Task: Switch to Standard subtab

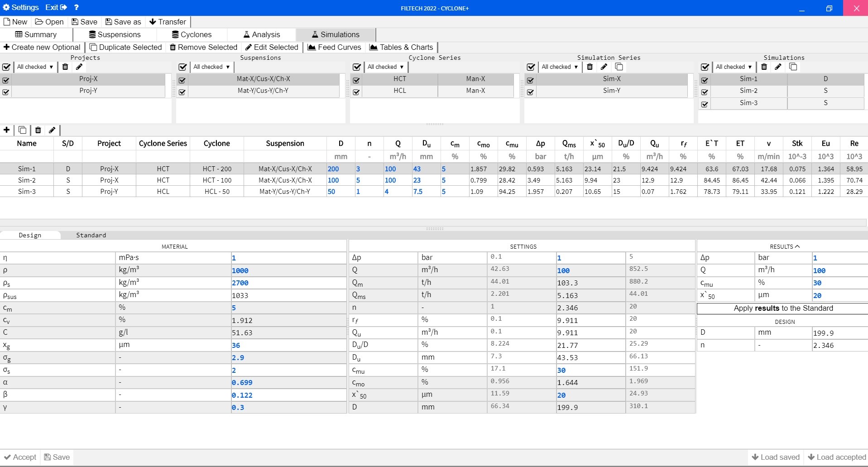Action: pos(91,235)
